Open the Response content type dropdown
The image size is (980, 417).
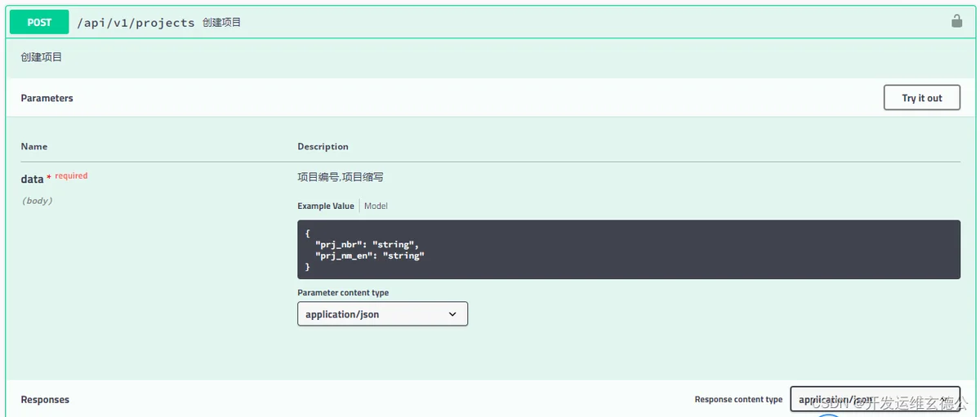click(875, 399)
